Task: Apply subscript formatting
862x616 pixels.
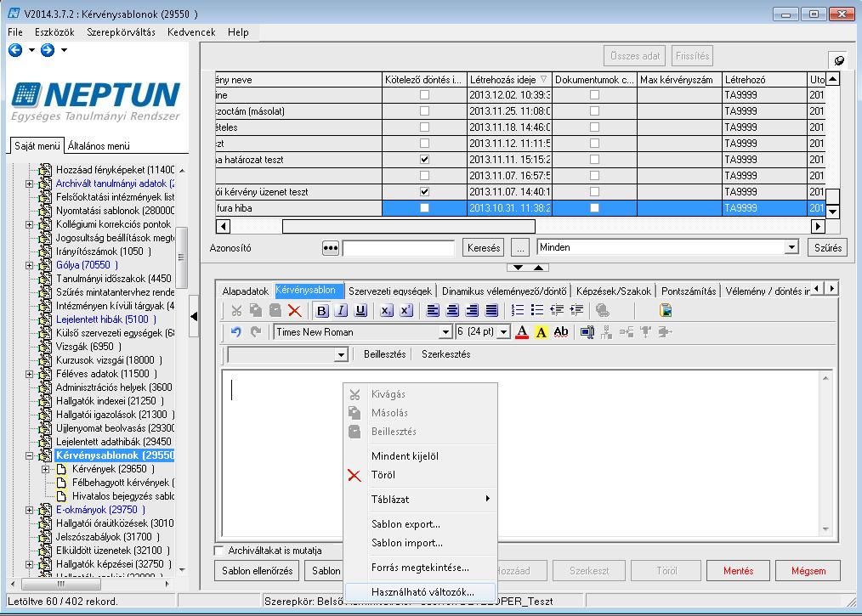Action: 387,310
